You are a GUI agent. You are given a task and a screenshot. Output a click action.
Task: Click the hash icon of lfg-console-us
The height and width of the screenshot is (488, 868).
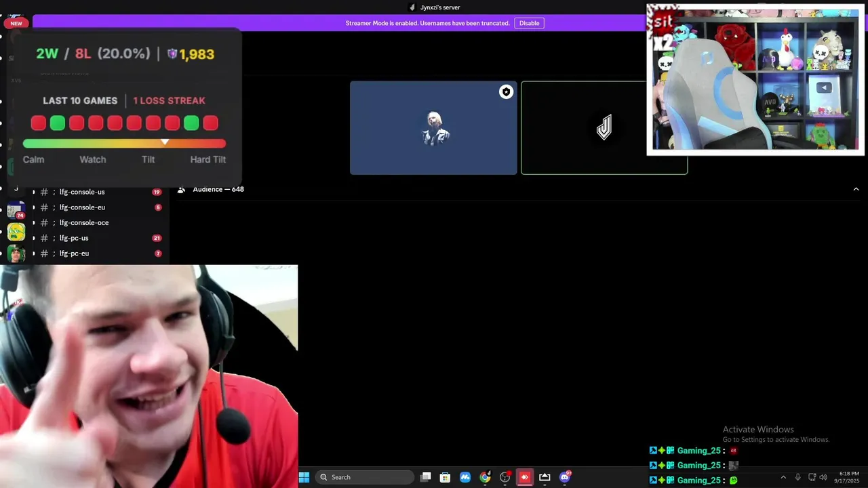[x=43, y=192]
